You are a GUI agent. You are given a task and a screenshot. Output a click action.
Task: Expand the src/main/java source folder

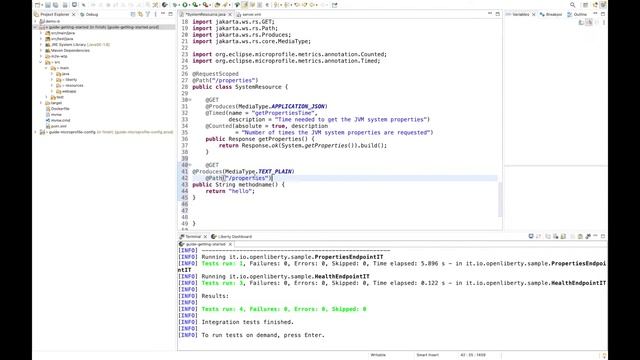41,33
